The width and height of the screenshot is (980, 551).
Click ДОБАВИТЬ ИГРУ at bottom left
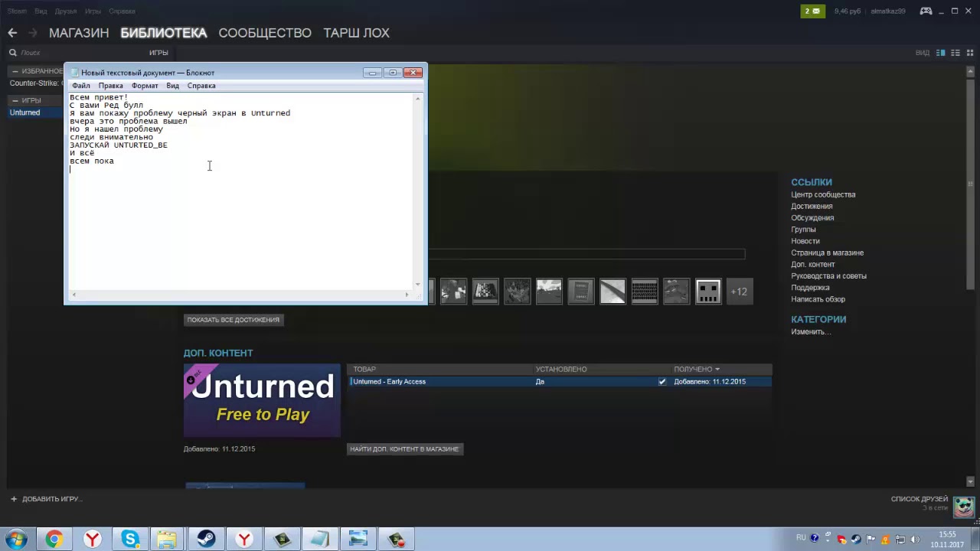[46, 499]
